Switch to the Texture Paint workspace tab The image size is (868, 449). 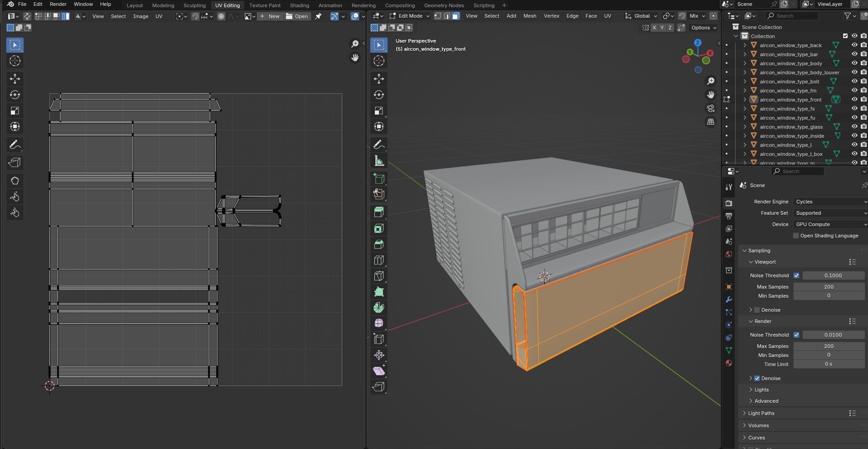click(x=265, y=5)
